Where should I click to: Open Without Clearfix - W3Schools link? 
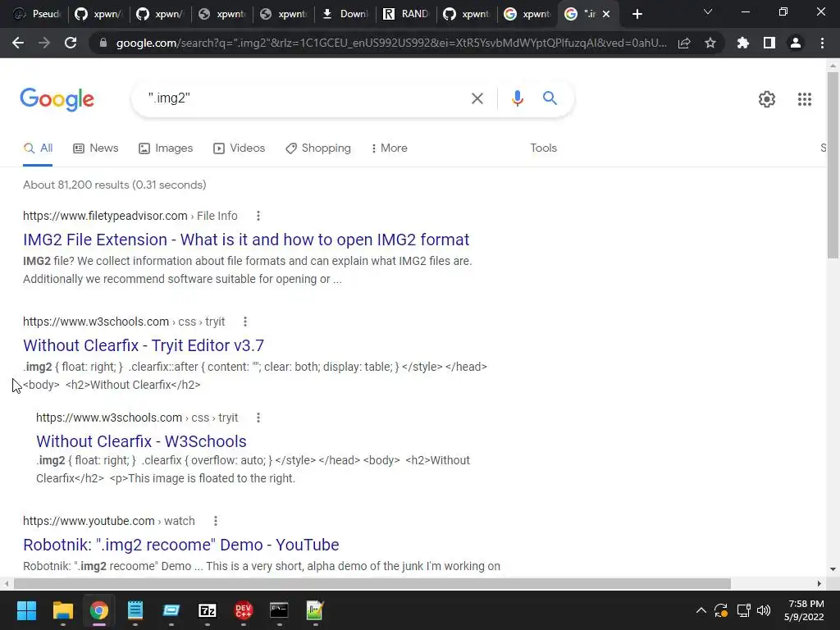pyautogui.click(x=141, y=441)
